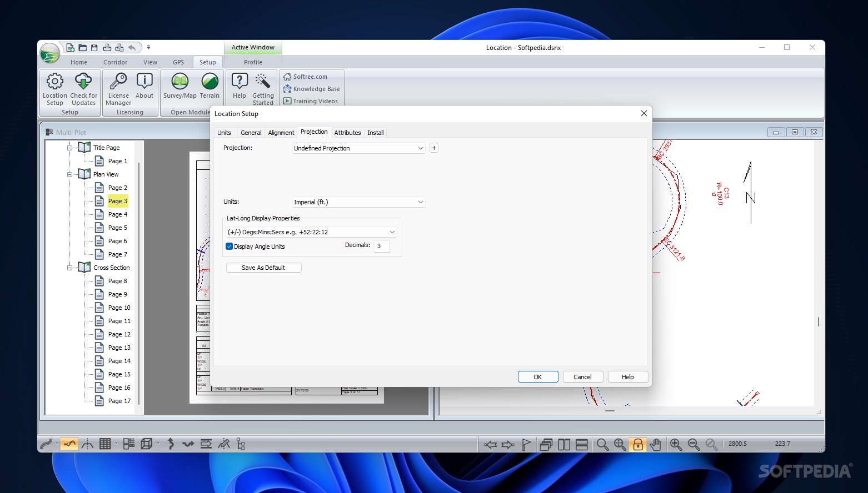Image resolution: width=868 pixels, height=493 pixels.
Task: Select the highlighted profile tool in bottom toolbar
Action: pyautogui.click(x=69, y=444)
